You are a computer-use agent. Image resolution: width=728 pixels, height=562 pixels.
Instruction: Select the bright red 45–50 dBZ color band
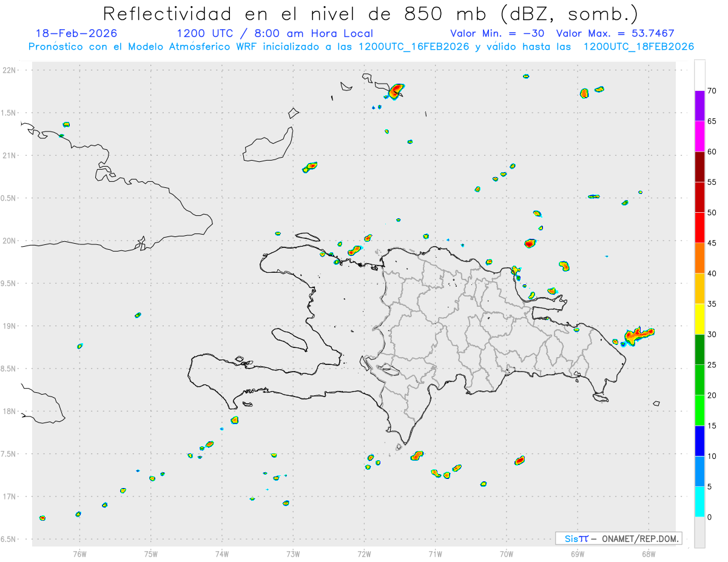click(699, 228)
